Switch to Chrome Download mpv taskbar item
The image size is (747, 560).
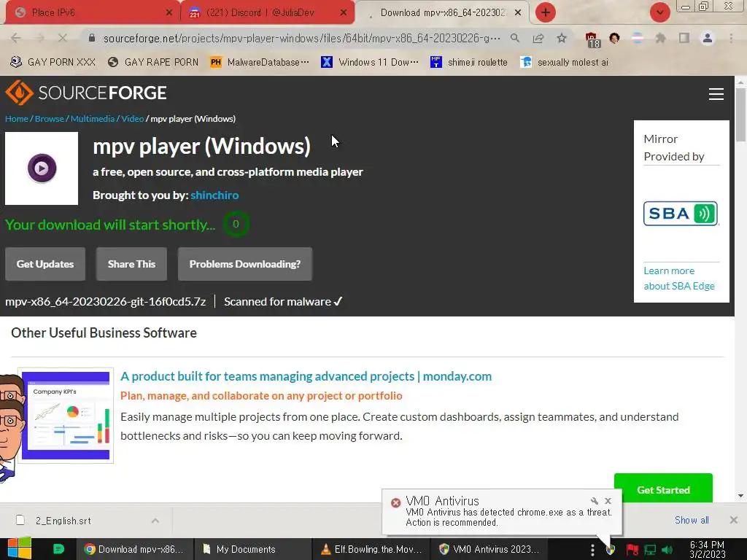(135, 549)
